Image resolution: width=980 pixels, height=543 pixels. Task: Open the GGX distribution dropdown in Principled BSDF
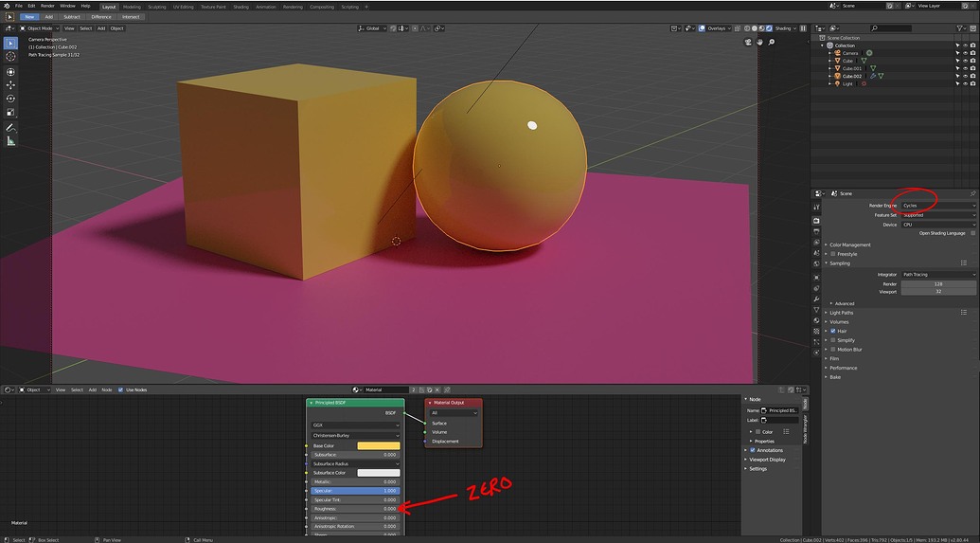[356, 425]
